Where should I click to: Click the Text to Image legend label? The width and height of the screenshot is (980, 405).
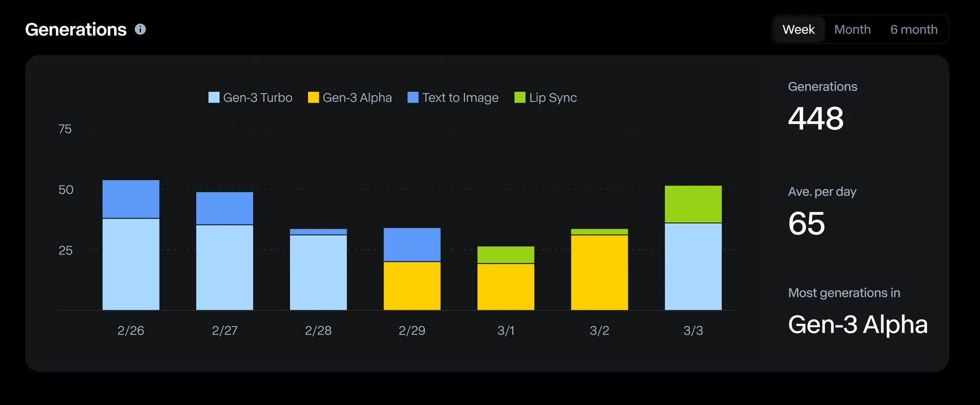(x=460, y=98)
